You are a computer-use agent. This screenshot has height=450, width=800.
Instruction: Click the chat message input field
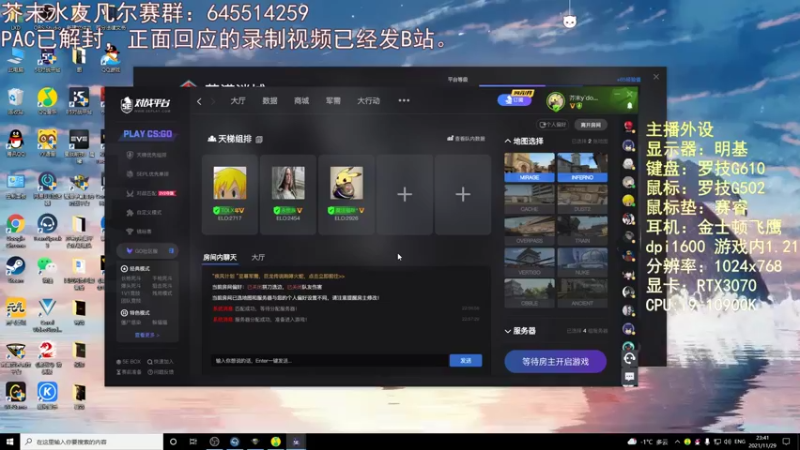click(x=330, y=361)
